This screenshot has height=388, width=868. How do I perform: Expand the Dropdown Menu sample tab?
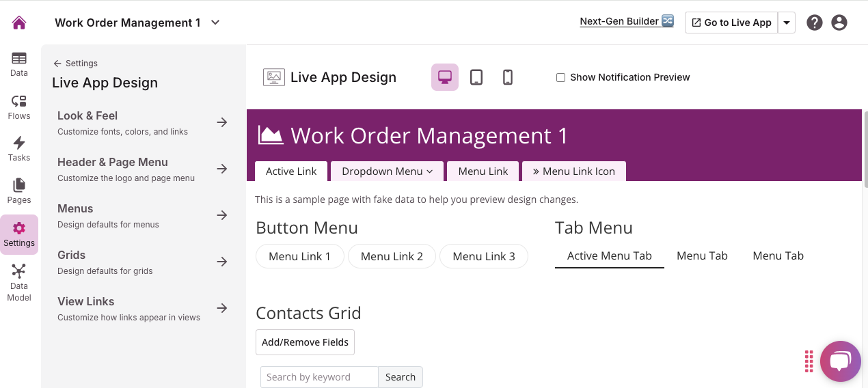387,171
